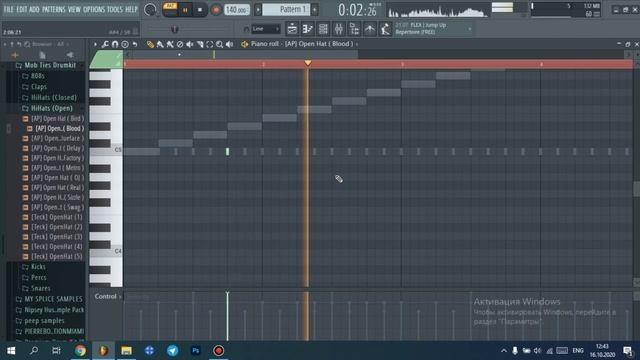
Task: Click the browser search magnifier icon
Action: point(27,44)
